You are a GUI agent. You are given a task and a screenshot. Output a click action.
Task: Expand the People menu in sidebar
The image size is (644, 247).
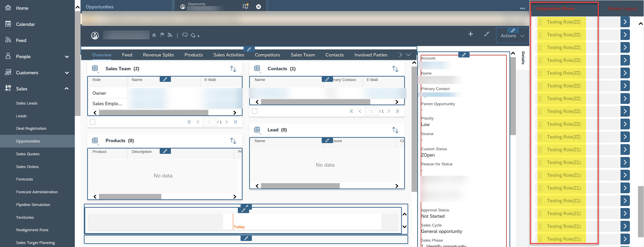pyautogui.click(x=67, y=56)
